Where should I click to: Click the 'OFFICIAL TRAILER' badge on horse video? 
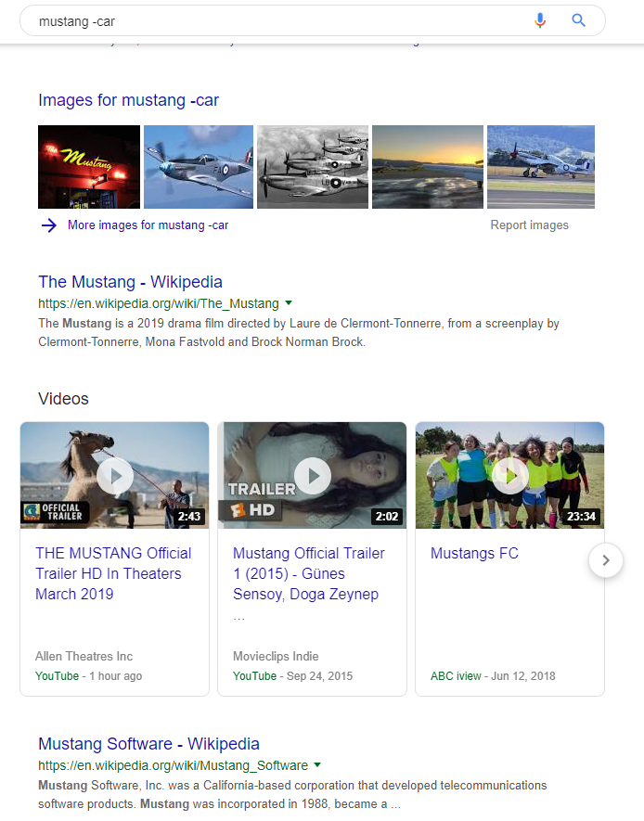tap(55, 512)
